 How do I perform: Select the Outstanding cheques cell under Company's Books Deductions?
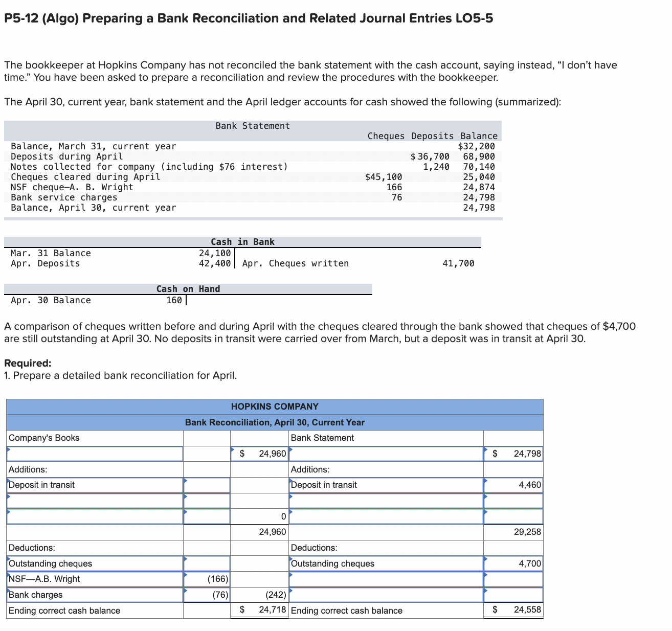tap(95, 563)
